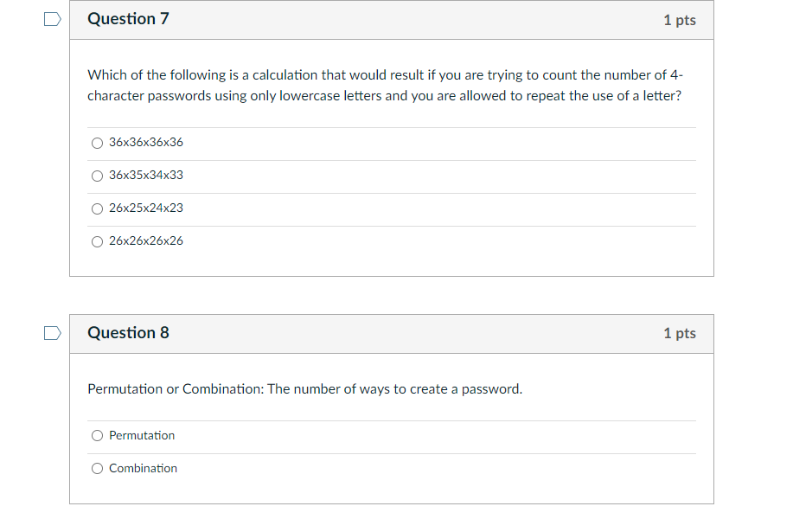This screenshot has height=532, width=793.
Task: Click the Question 7 prompt text
Action: click(x=385, y=85)
